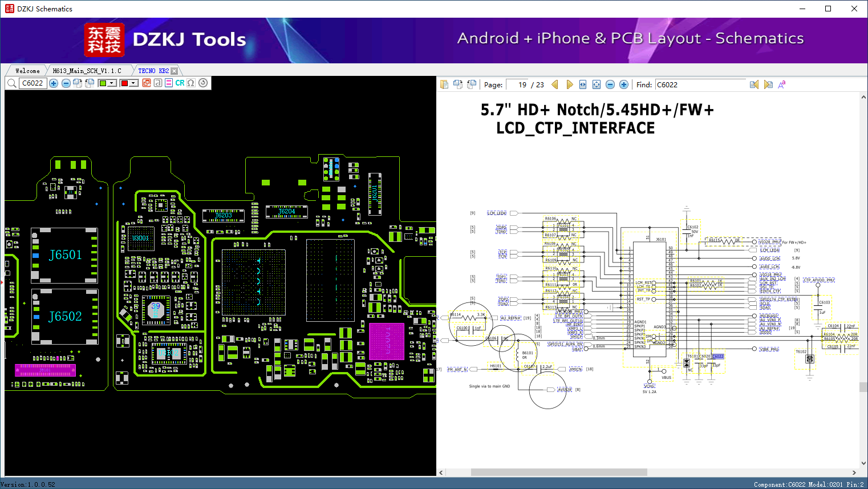Select the J6204 component on PCB layout
Image resolution: width=868 pixels, height=489 pixels.
point(286,212)
